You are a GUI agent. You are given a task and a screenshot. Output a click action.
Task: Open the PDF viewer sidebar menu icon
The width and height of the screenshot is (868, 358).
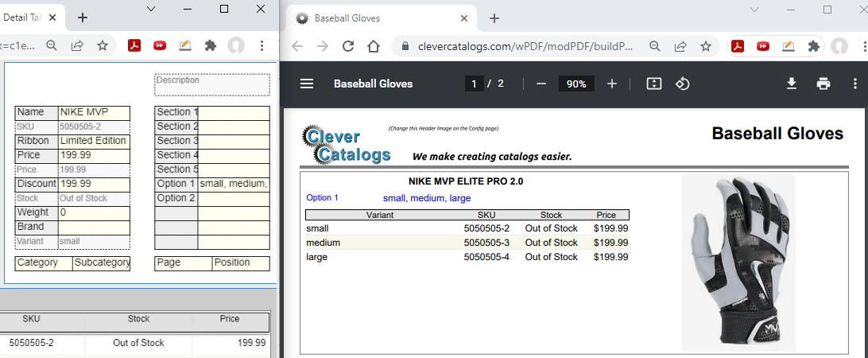[x=307, y=84]
